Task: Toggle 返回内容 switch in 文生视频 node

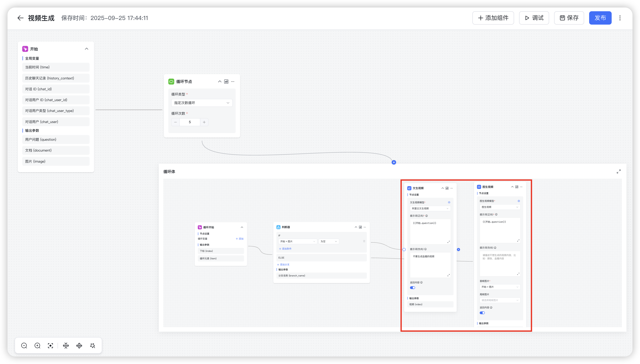Action: (413, 288)
